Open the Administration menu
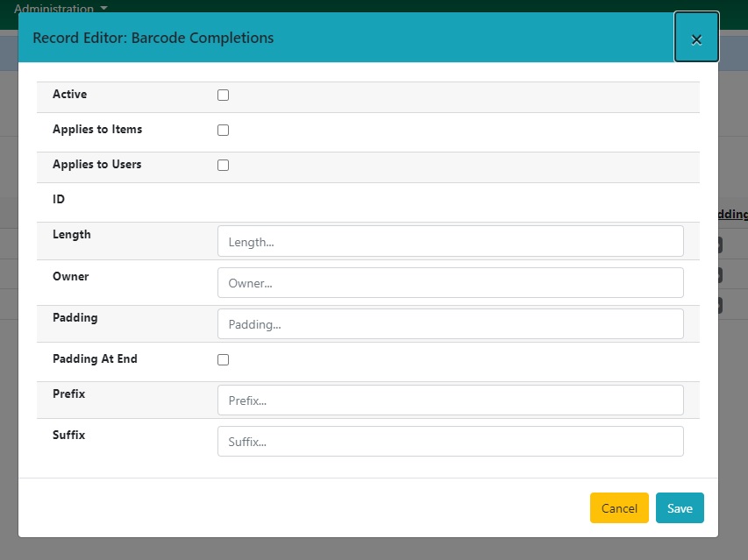This screenshot has width=748, height=560. pyautogui.click(x=53, y=8)
